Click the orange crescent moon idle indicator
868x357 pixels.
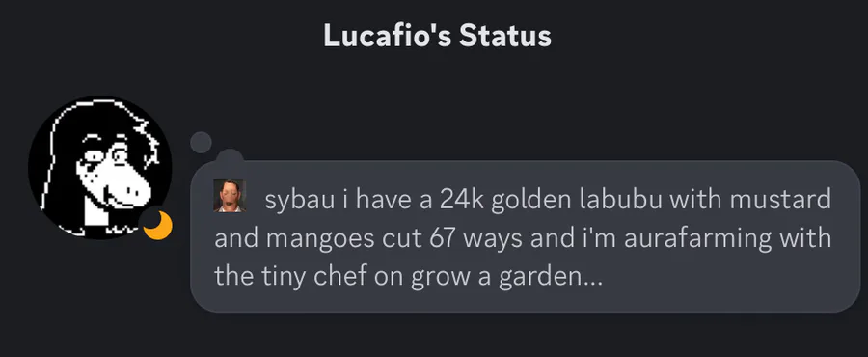coord(158,226)
